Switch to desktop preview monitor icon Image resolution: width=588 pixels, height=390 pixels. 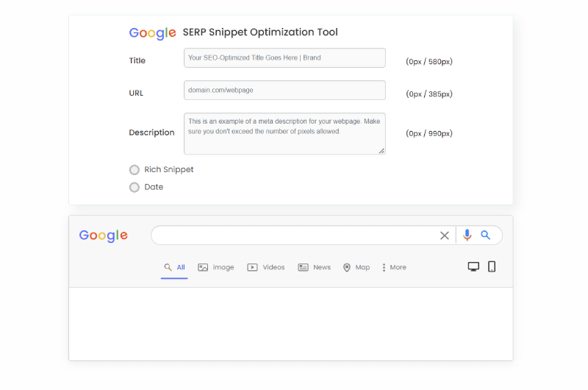473,267
